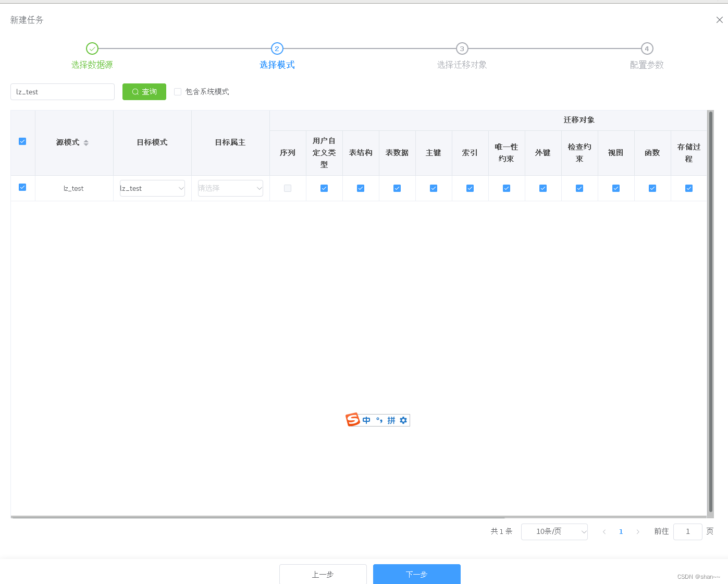The image size is (728, 584).
Task: Go to the previous page arrow
Action: [x=604, y=532]
